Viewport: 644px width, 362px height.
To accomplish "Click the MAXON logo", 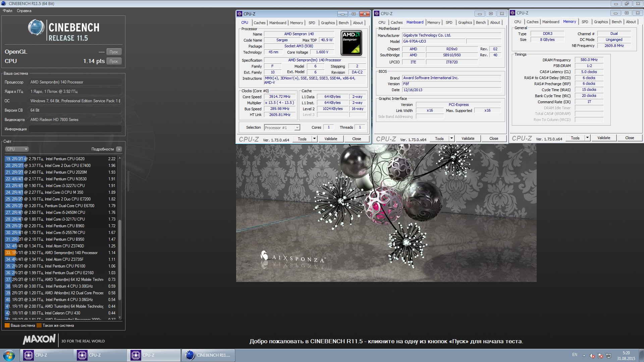I will [x=39, y=339].
